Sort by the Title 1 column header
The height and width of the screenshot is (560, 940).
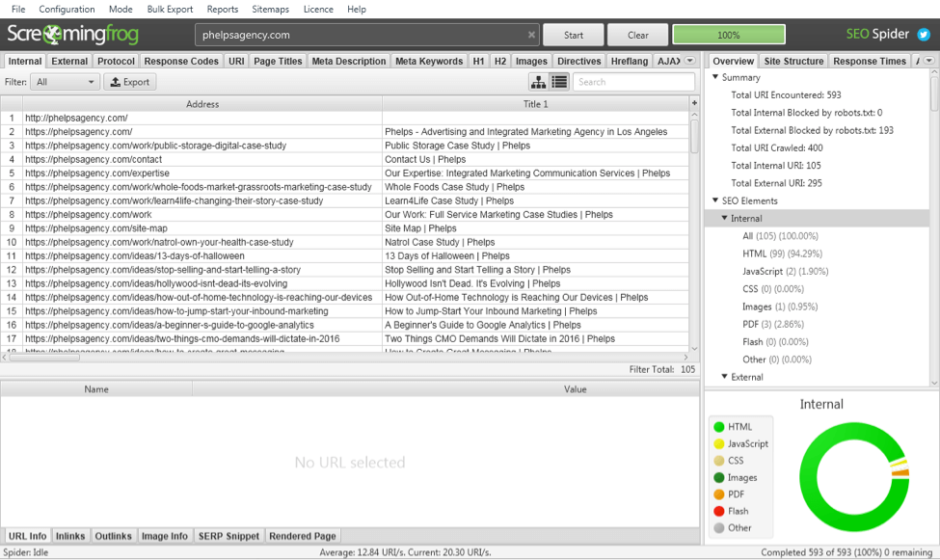tap(535, 104)
